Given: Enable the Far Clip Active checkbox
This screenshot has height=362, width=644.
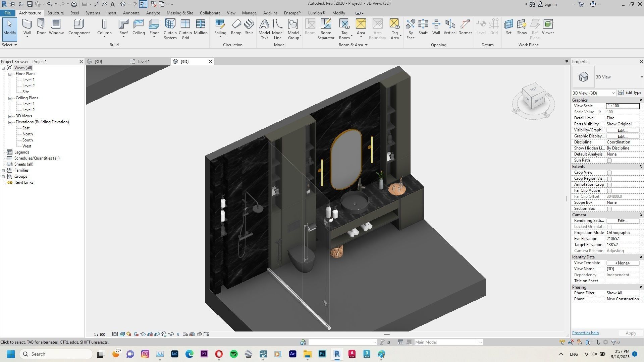Looking at the screenshot, I should tap(609, 191).
